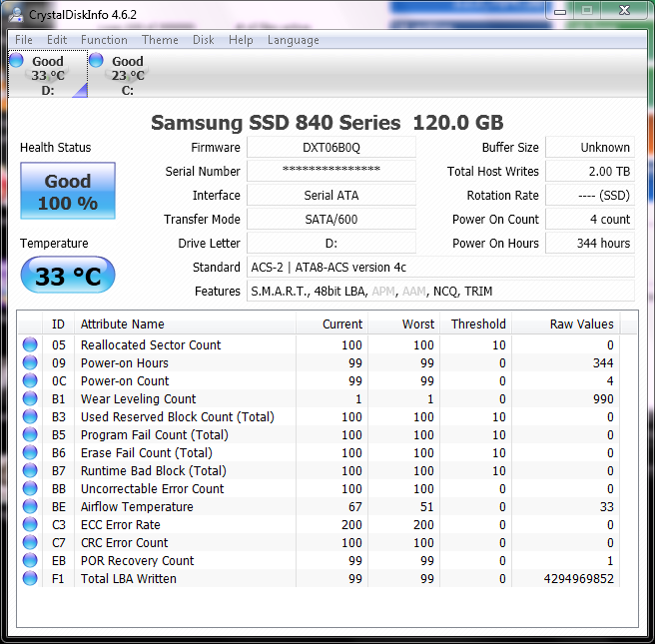This screenshot has width=655, height=644.
Task: Click the status orb for Airflow Temperature
Action: coord(30,506)
